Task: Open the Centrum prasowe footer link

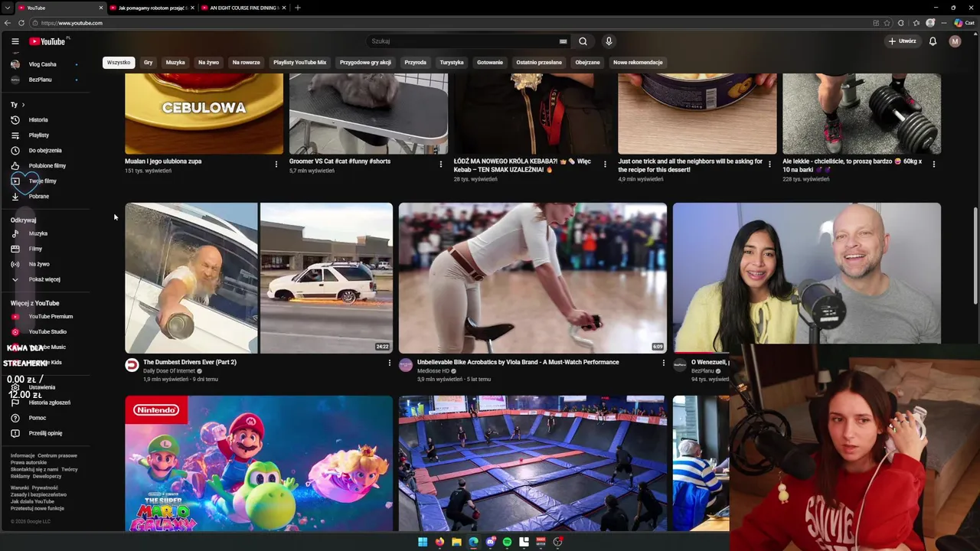Action: pos(57,455)
